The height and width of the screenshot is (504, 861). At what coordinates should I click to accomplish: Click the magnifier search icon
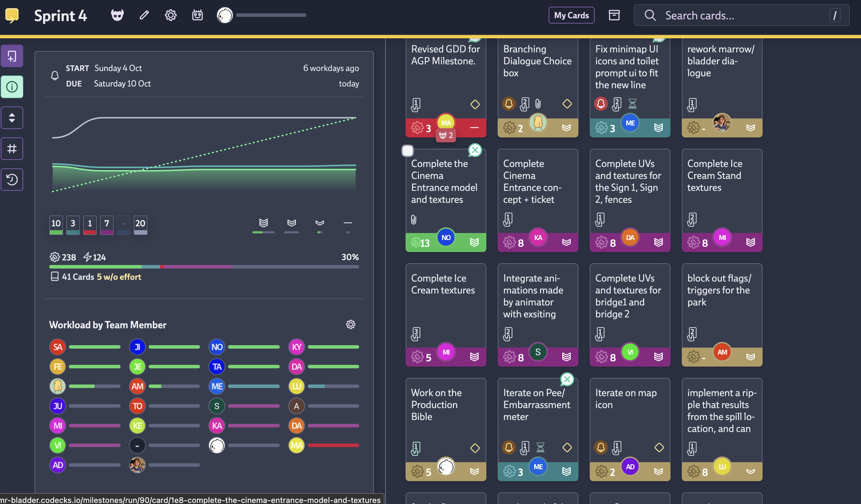[x=650, y=15]
